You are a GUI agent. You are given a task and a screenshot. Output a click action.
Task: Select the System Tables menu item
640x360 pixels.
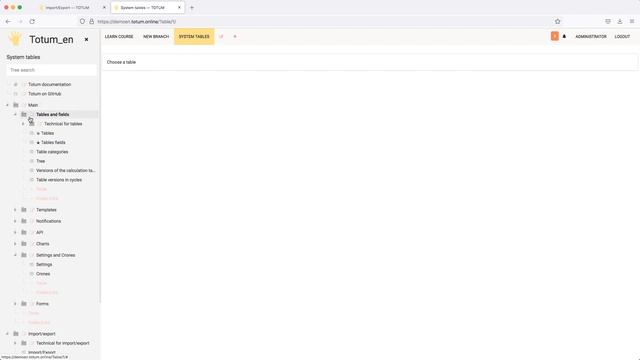[194, 36]
